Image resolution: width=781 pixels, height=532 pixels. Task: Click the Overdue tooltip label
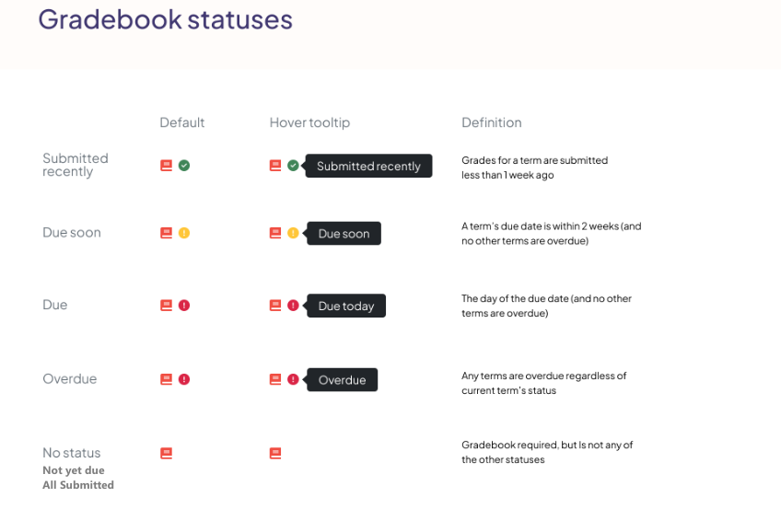[343, 380]
